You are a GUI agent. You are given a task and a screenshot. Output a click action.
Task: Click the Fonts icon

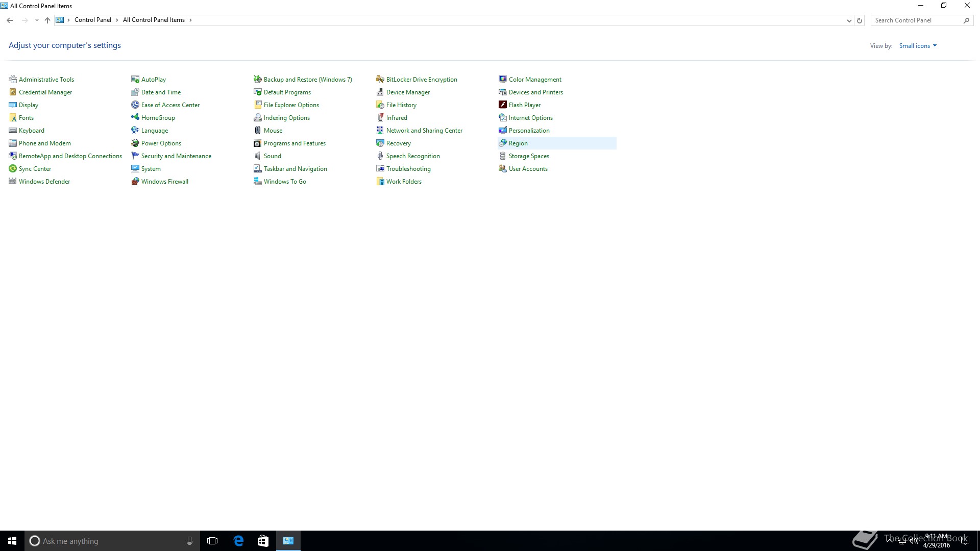pyautogui.click(x=13, y=117)
